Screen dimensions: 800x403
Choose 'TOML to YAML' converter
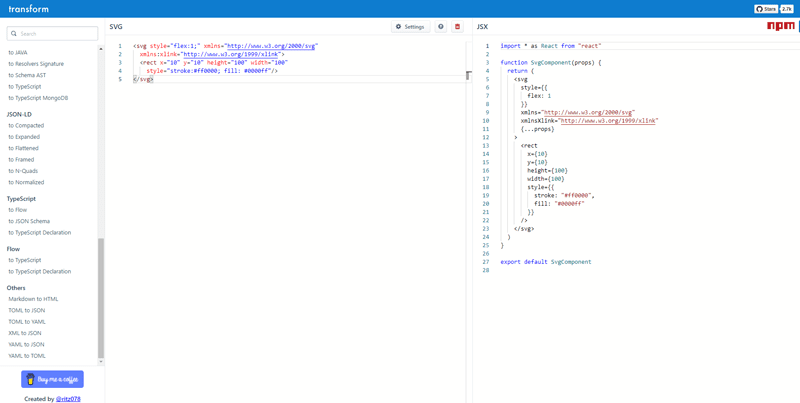(x=27, y=322)
